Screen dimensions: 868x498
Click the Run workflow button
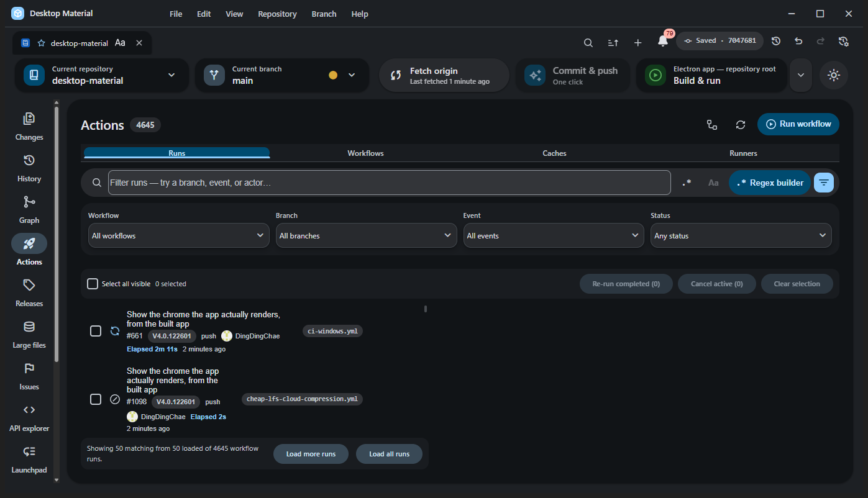(798, 124)
